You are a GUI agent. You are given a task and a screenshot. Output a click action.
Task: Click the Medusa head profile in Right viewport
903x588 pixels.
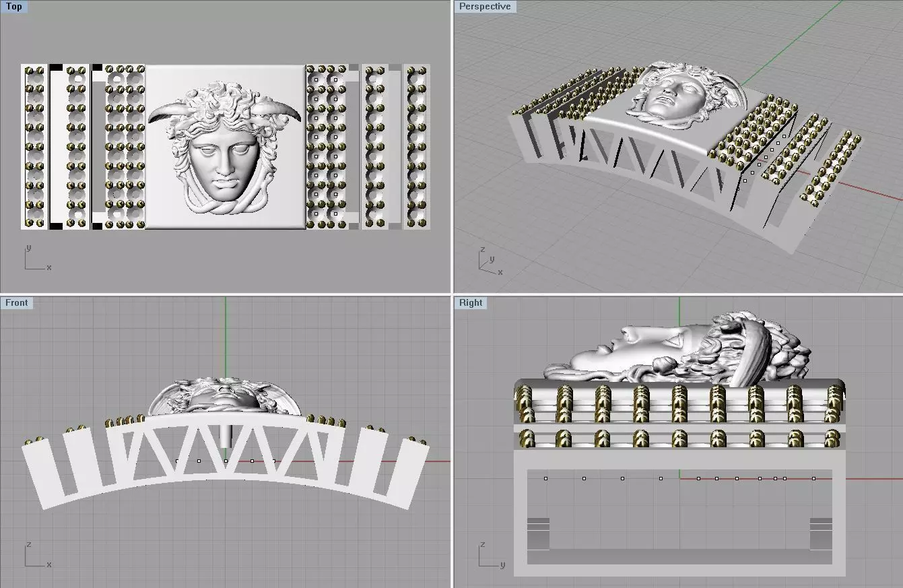(x=677, y=349)
